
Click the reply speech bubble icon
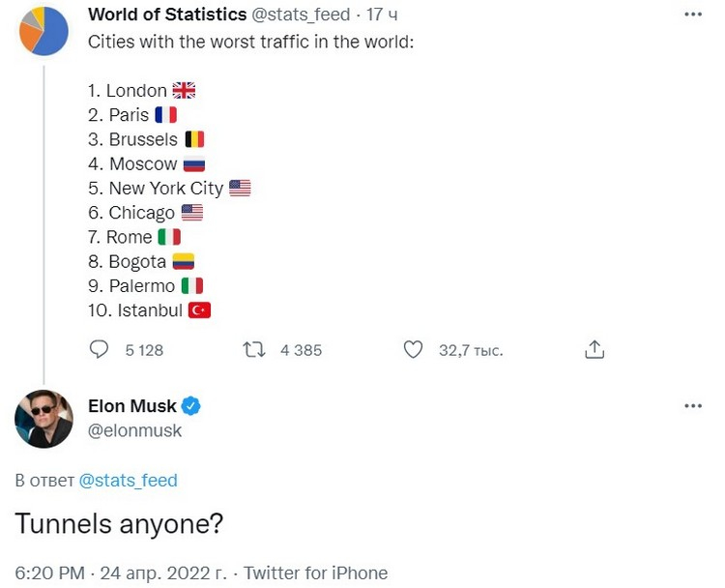click(99, 349)
